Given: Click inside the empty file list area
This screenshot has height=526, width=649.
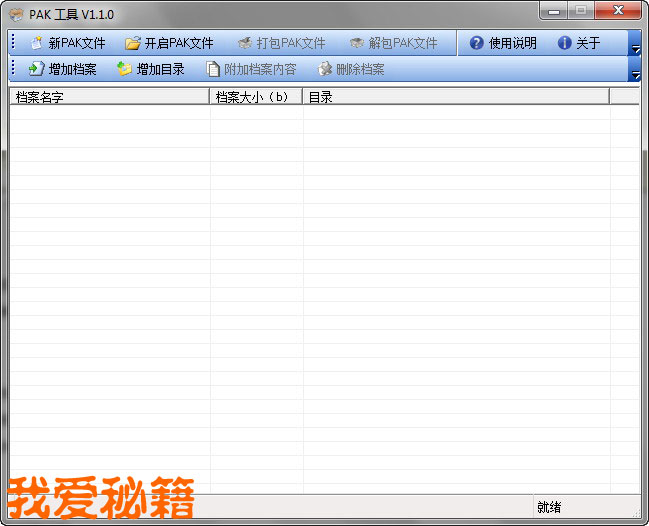Looking at the screenshot, I should coord(320,300).
